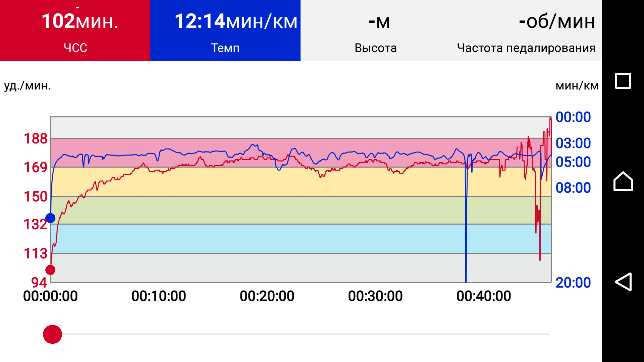Toggle the red ЧСС heart rate tile
The image size is (644, 362).
(75, 31)
